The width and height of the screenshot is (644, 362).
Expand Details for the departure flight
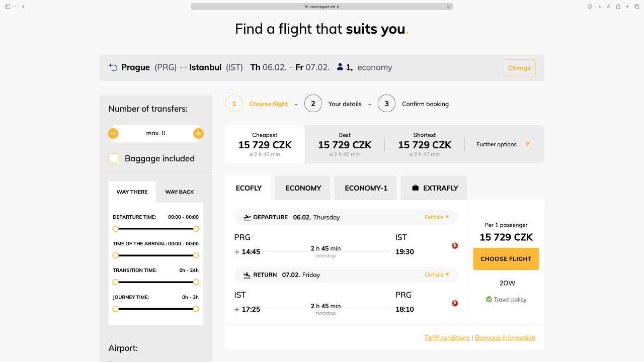436,217
